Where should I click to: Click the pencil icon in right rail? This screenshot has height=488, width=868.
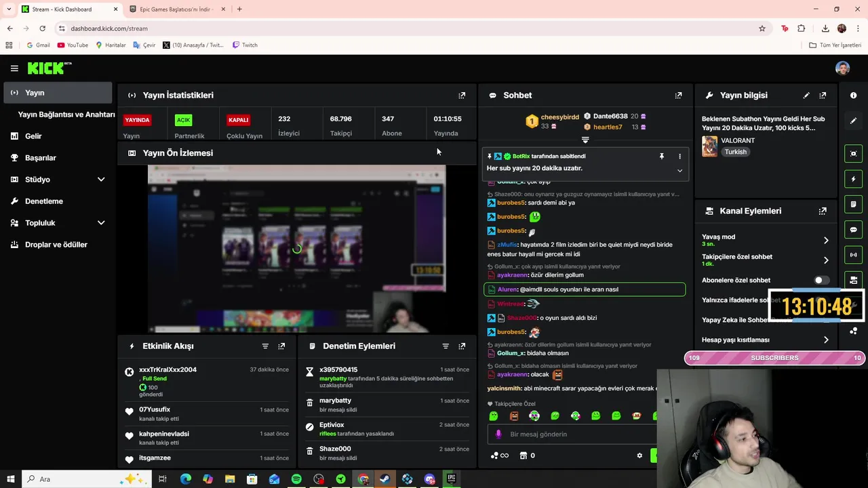853,121
